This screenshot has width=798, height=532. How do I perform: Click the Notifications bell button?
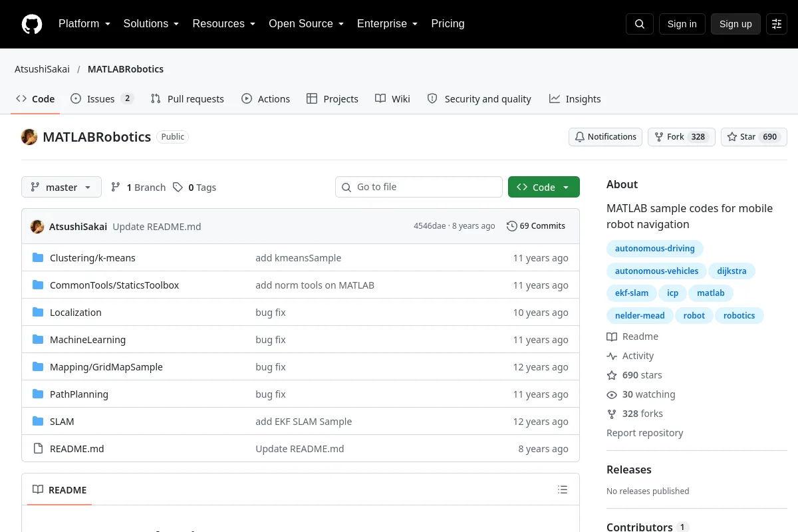pyautogui.click(x=605, y=137)
